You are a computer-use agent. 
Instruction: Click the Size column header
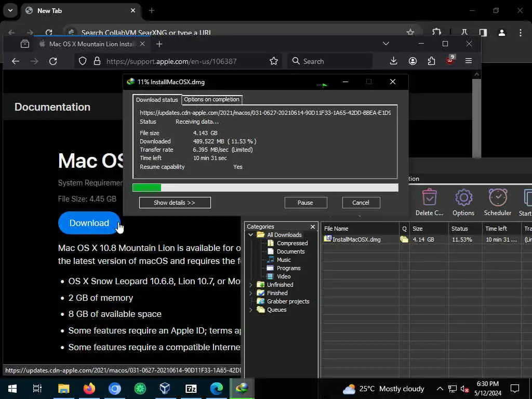point(429,229)
